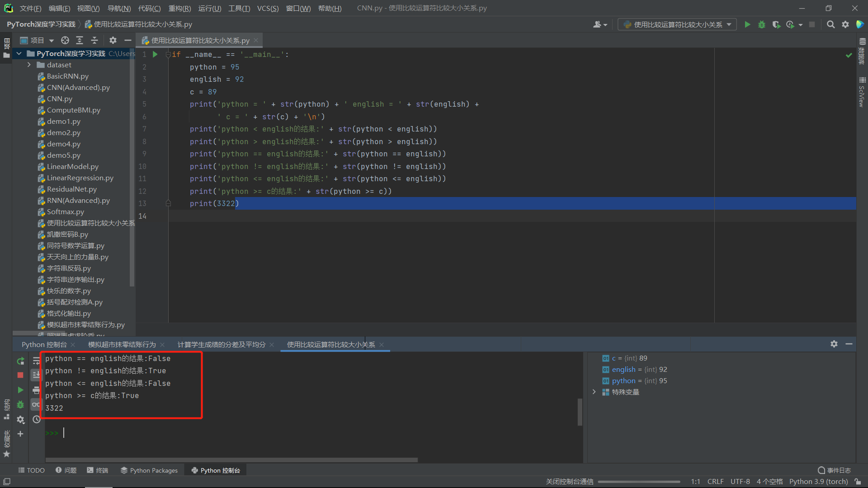Expand the dataset folder
The image size is (868, 488).
29,65
